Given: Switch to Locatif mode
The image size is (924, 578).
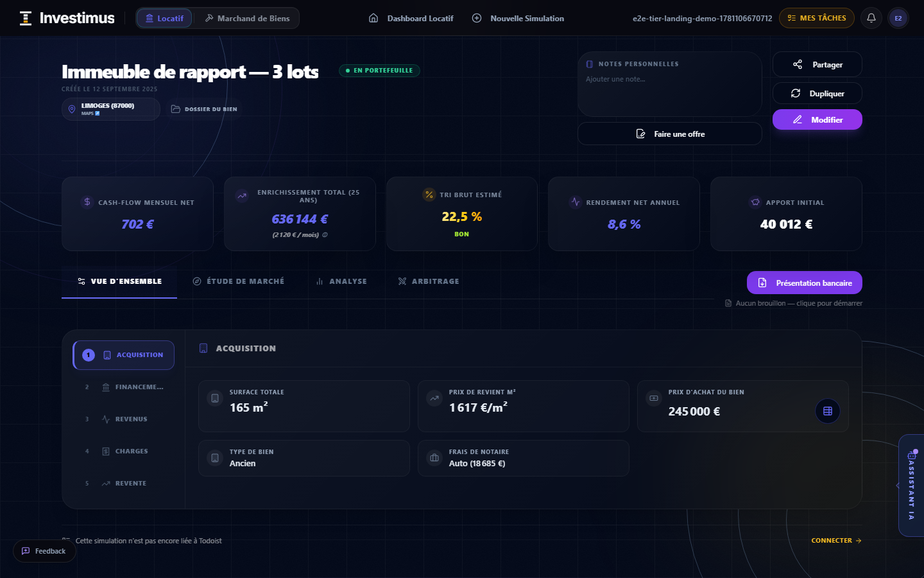Looking at the screenshot, I should 164,18.
